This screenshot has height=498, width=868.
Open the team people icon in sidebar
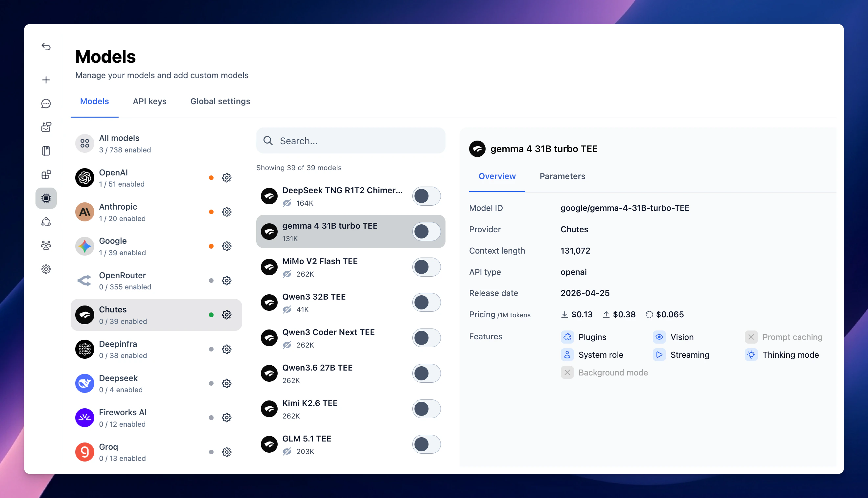(46, 245)
